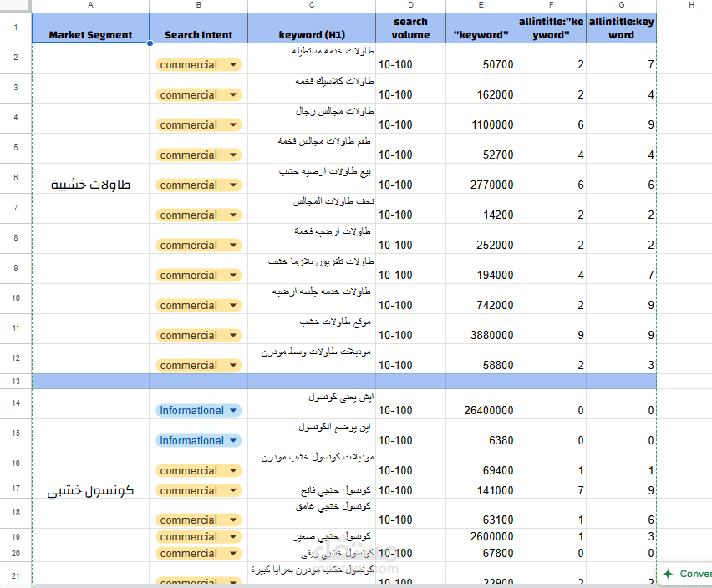Click the allintitle:"keyword" header cell
Viewport: 712px width, 588px height.
pyautogui.click(x=551, y=28)
